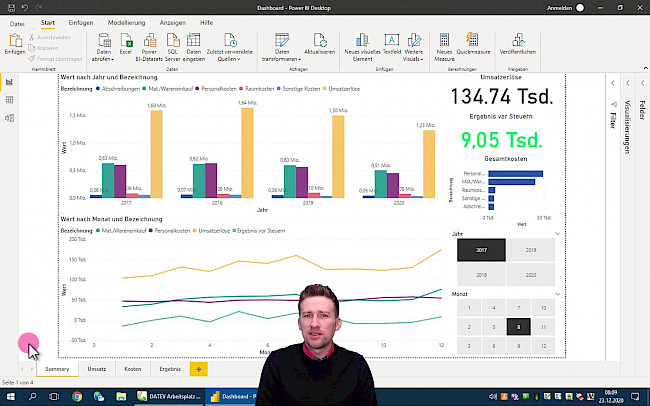Select year 2017 slicer tile
650x406 pixels.
[x=481, y=250]
